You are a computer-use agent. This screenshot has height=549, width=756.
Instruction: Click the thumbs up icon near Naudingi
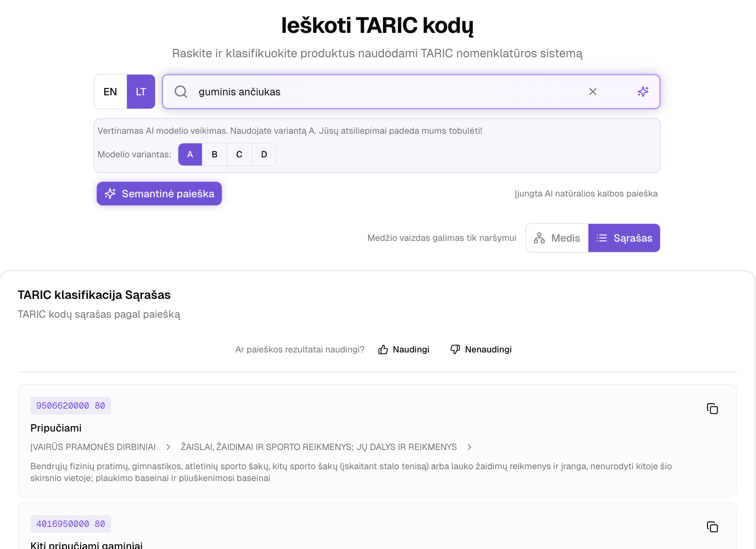383,349
